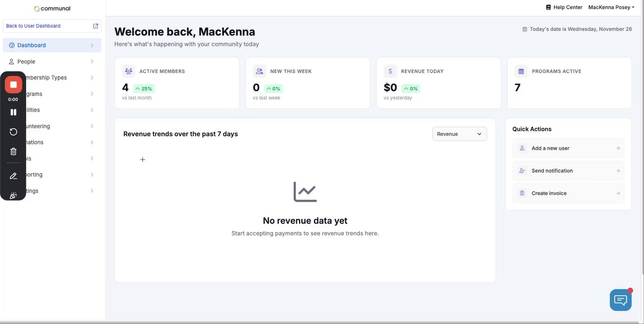Click the Programs Active calendar icon
The width and height of the screenshot is (644, 324).
(x=521, y=71)
